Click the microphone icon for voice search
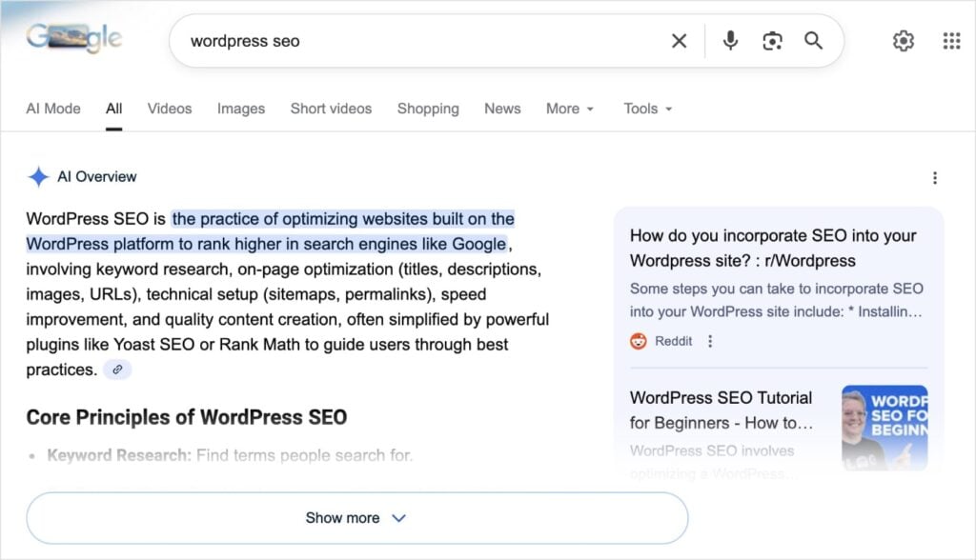Image resolution: width=976 pixels, height=560 pixels. coord(729,41)
